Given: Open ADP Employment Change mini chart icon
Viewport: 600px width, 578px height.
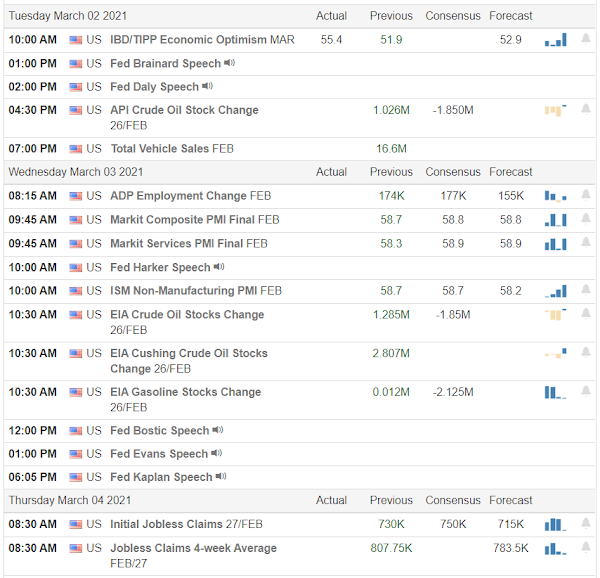Looking at the screenshot, I should pyautogui.click(x=555, y=196).
